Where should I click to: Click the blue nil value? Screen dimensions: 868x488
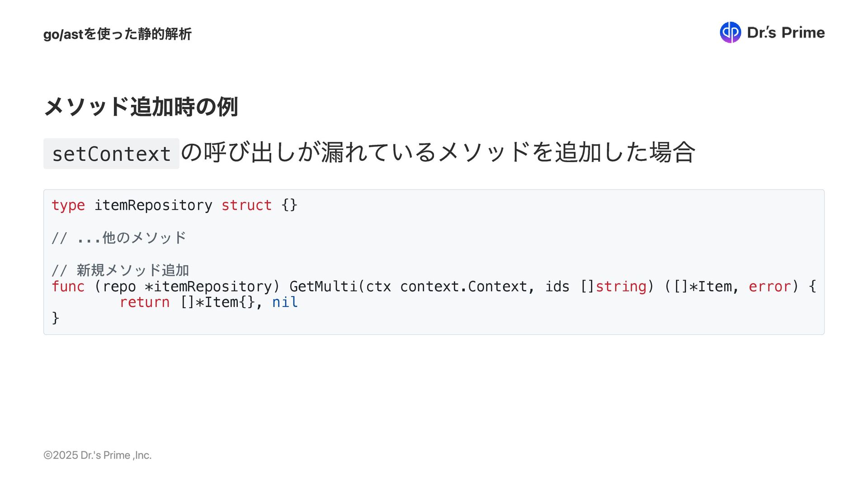(x=285, y=302)
